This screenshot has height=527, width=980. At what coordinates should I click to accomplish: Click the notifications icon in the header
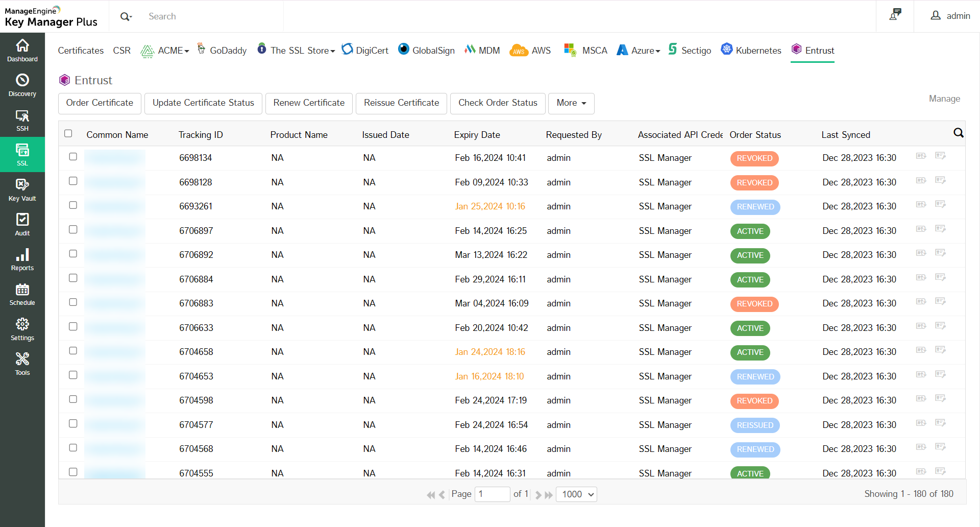point(895,15)
